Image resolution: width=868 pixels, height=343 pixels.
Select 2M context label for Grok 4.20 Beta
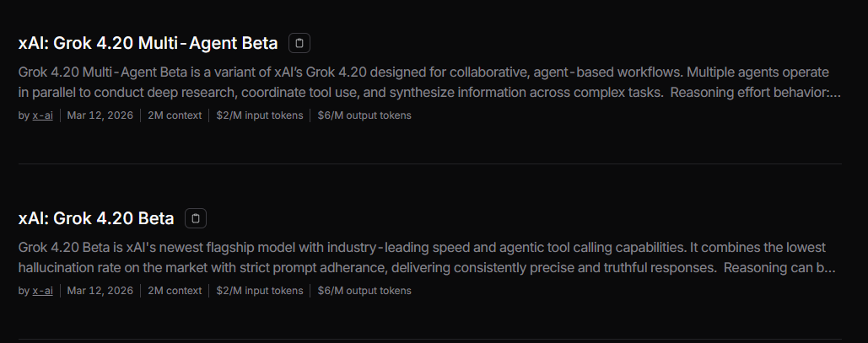pos(175,291)
